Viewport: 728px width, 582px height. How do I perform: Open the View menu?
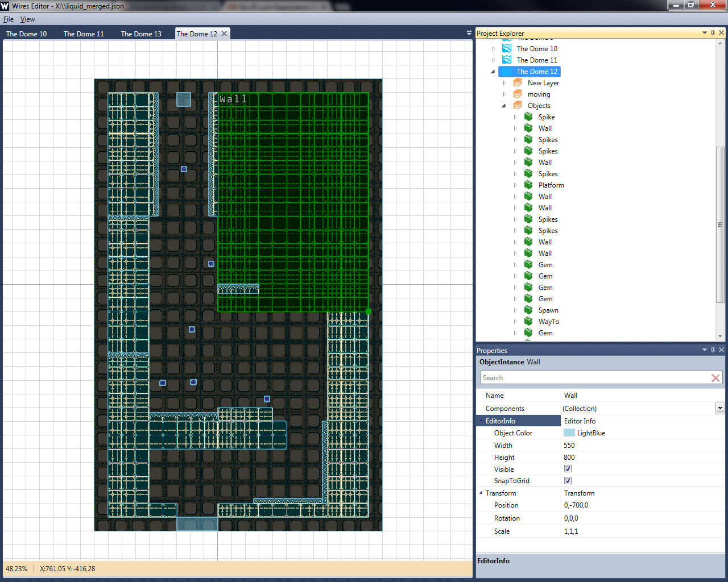tap(27, 19)
